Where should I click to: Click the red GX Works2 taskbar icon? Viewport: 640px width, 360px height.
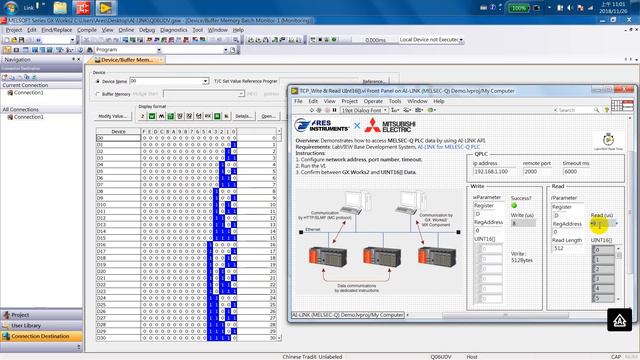pyautogui.click(x=82, y=8)
